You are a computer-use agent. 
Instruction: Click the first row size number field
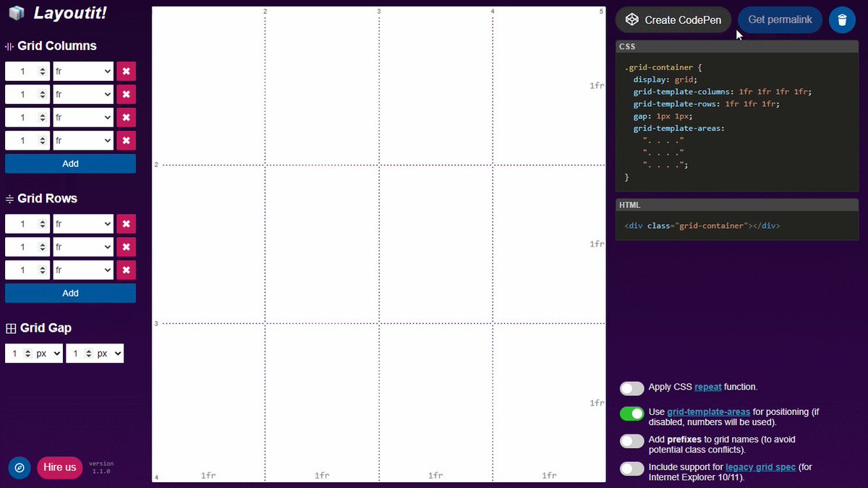27,224
